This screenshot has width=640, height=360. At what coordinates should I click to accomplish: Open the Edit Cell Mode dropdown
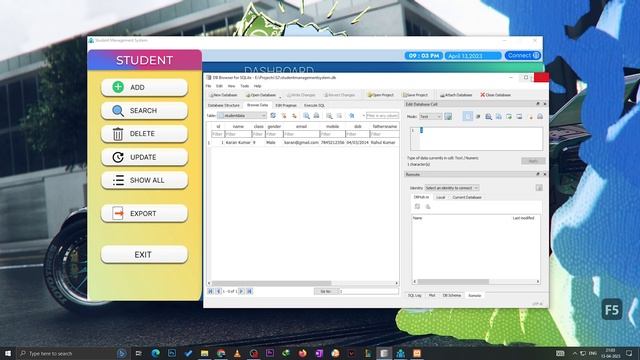[431, 117]
